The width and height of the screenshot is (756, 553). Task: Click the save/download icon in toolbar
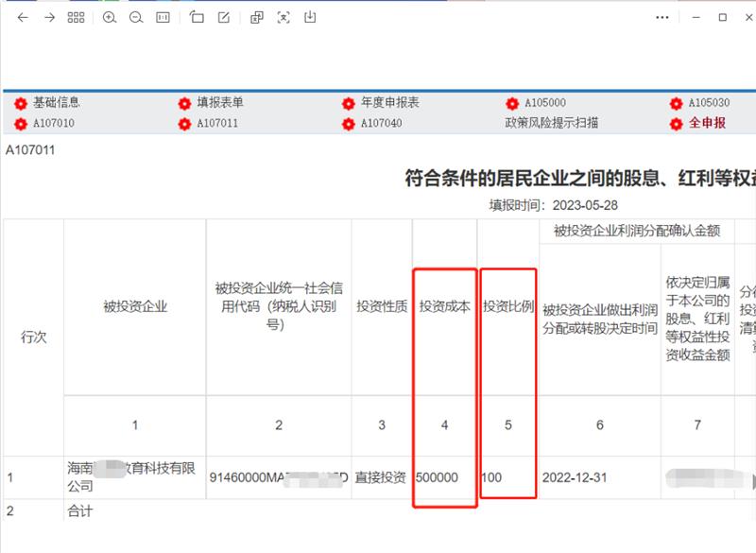tap(310, 17)
